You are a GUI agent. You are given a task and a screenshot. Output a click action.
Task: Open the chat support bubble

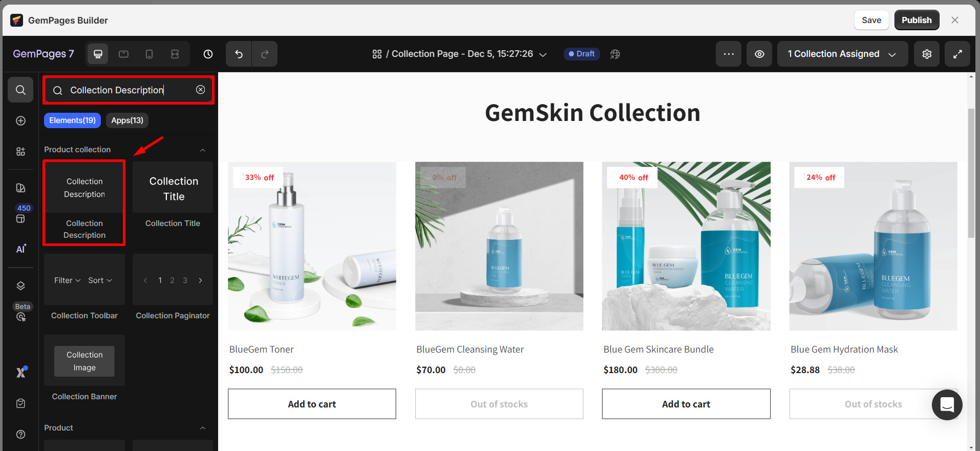(947, 404)
